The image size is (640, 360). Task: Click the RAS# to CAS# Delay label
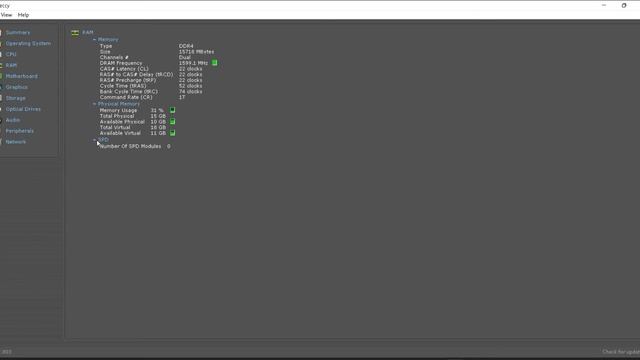coord(136,75)
